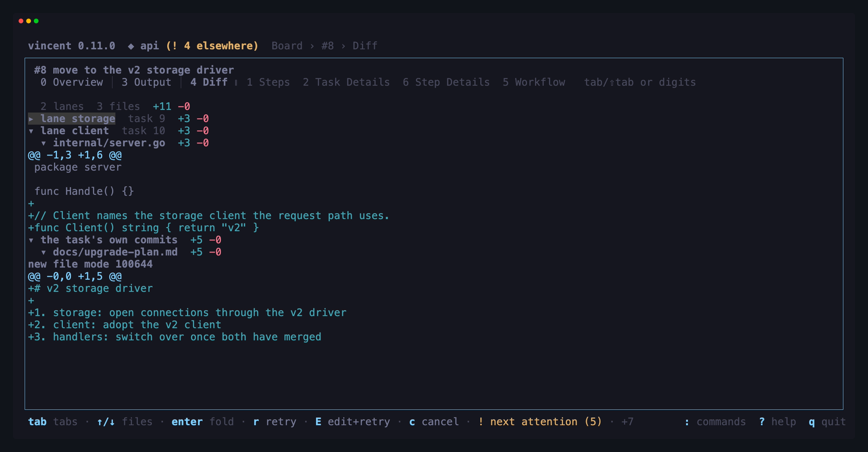Open the 1 Steps tab
Screen dimensions: 868x452
point(268,82)
